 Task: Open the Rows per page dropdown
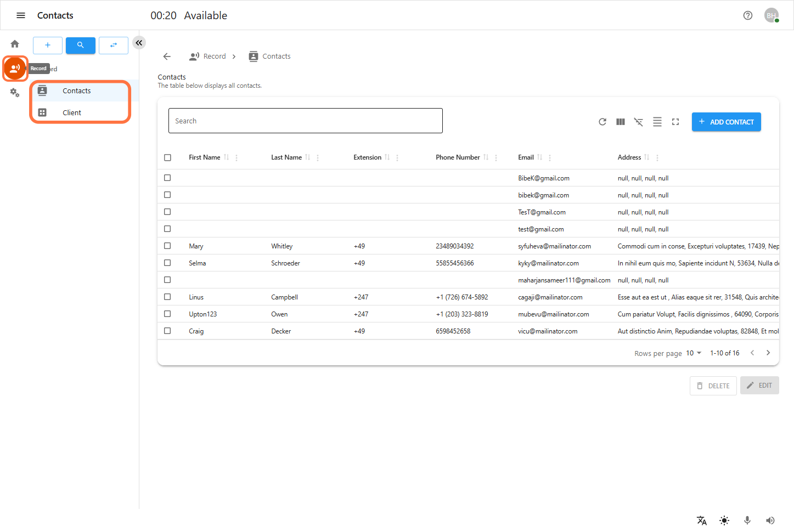[x=692, y=353]
